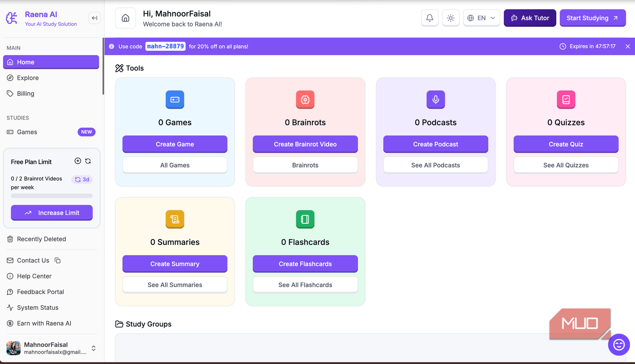Collapse the sidebar with the arrow button

pos(94,18)
